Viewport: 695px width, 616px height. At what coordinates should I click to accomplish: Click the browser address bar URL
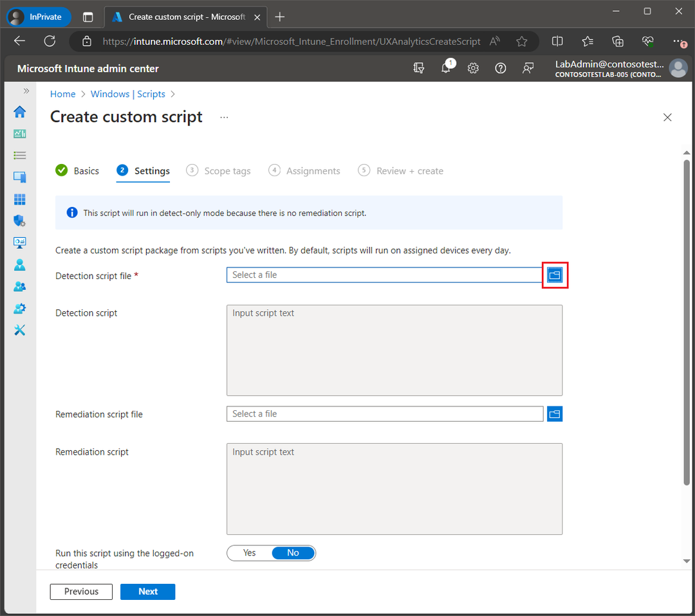(x=292, y=42)
